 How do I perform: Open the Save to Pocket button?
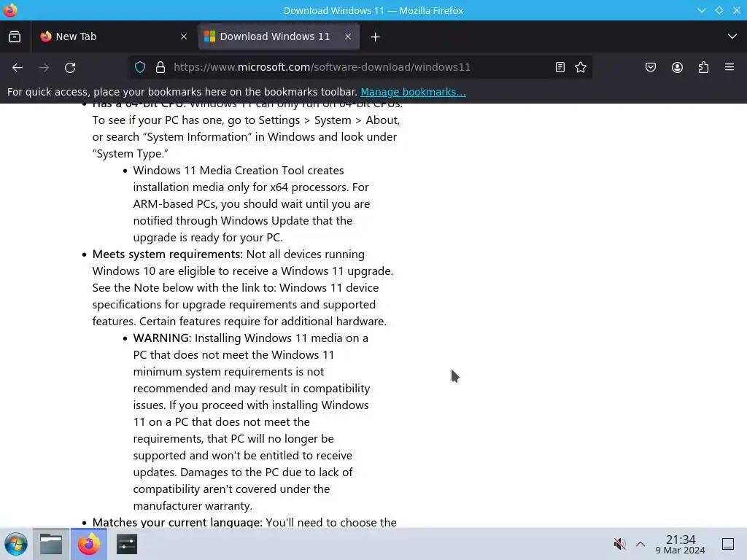[x=650, y=67]
